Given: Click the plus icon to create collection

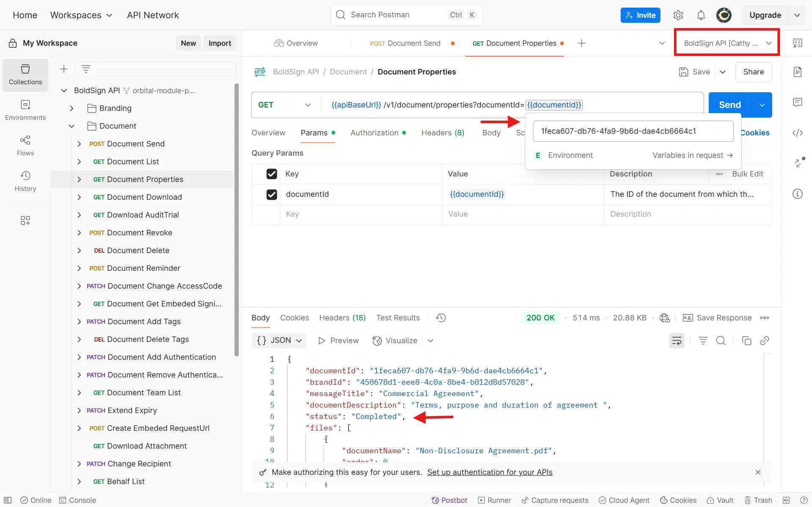Looking at the screenshot, I should tap(64, 69).
